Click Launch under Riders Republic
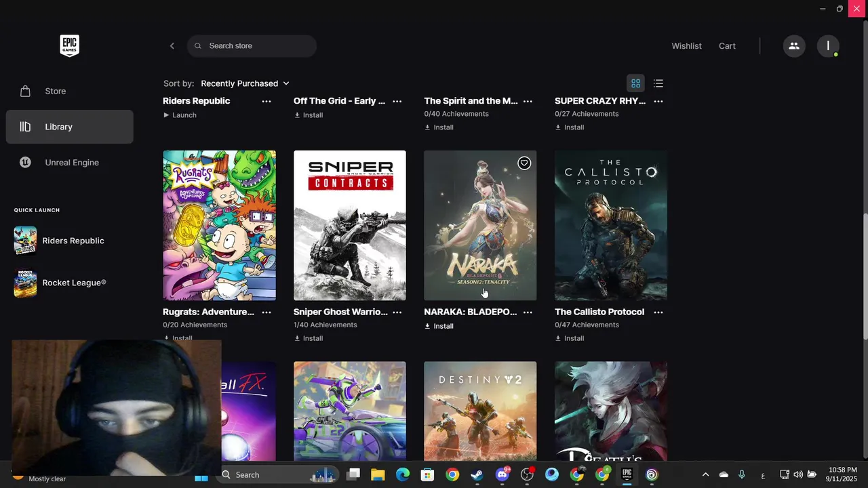The image size is (868, 488). (180, 115)
